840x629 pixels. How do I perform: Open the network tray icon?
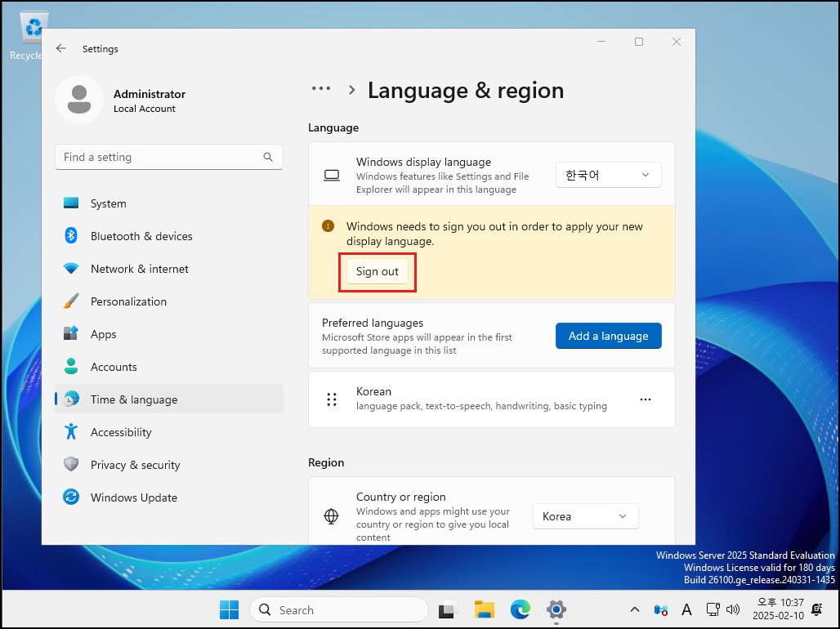713,609
